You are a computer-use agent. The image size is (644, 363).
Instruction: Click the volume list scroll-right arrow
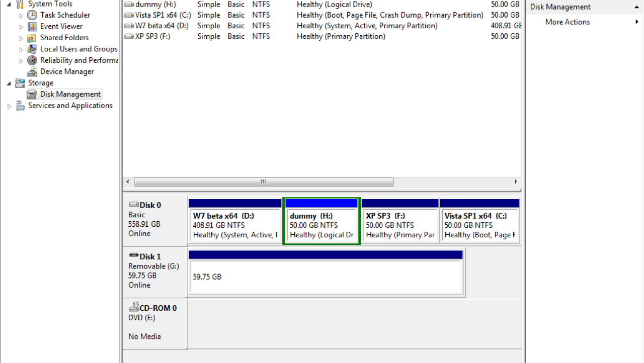[x=516, y=182]
